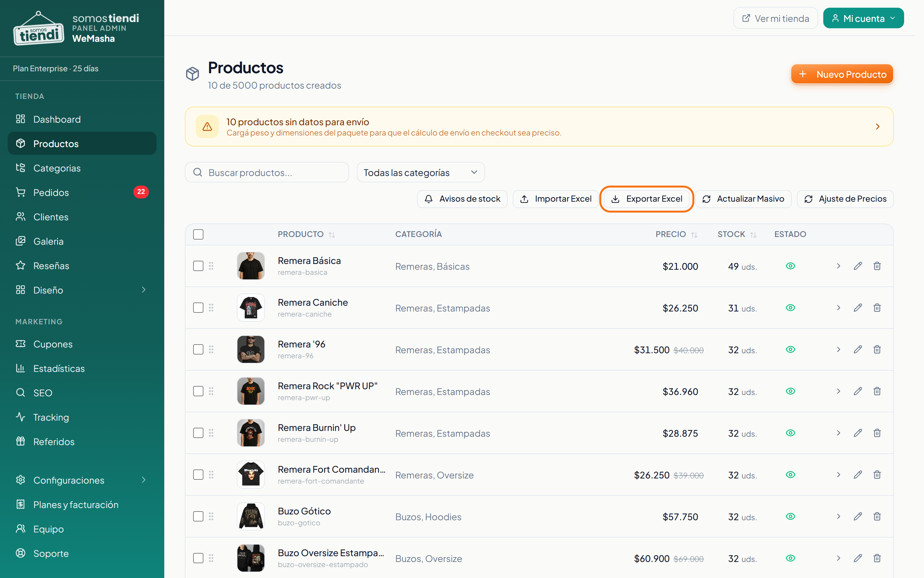Open Pedidos section in sidebar
The height and width of the screenshot is (578, 924).
pos(82,192)
